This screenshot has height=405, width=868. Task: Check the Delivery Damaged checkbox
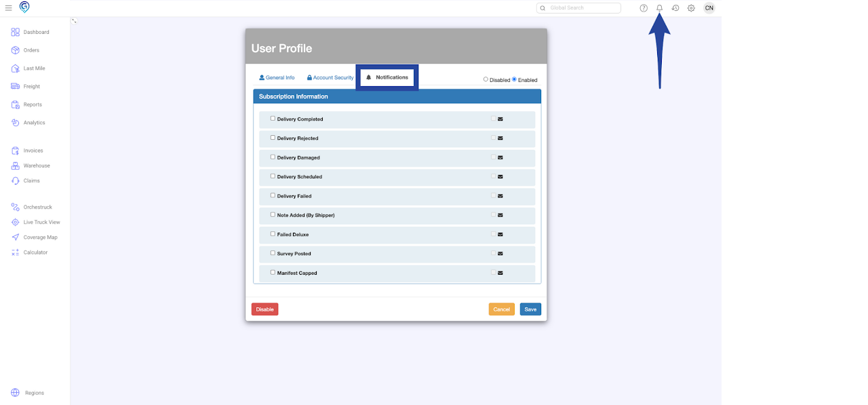coord(273,157)
